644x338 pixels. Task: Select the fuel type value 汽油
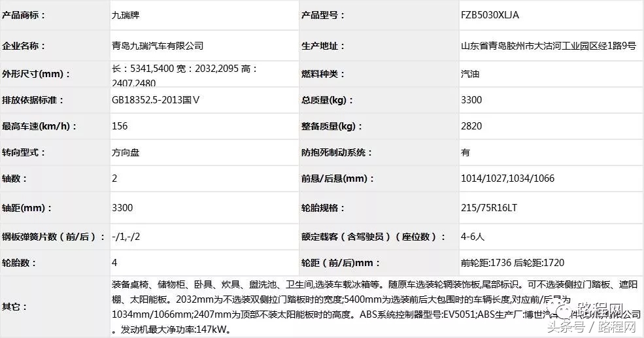470,75
